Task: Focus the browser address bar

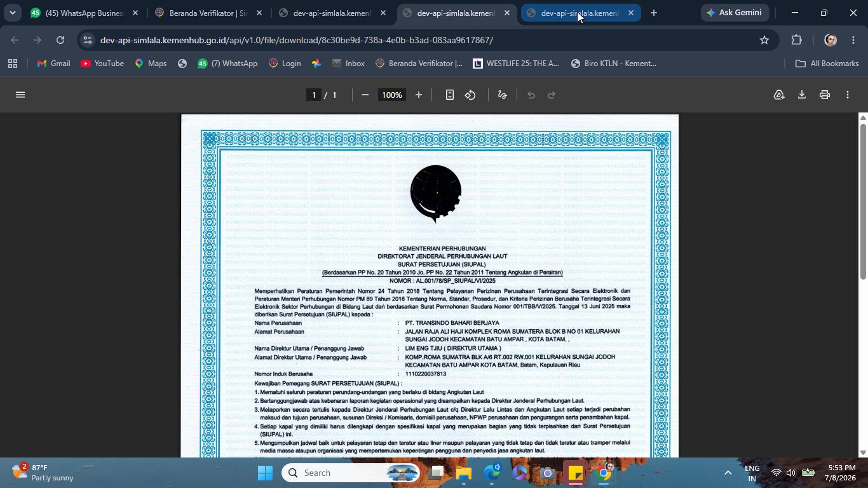Action: pyautogui.click(x=426, y=40)
